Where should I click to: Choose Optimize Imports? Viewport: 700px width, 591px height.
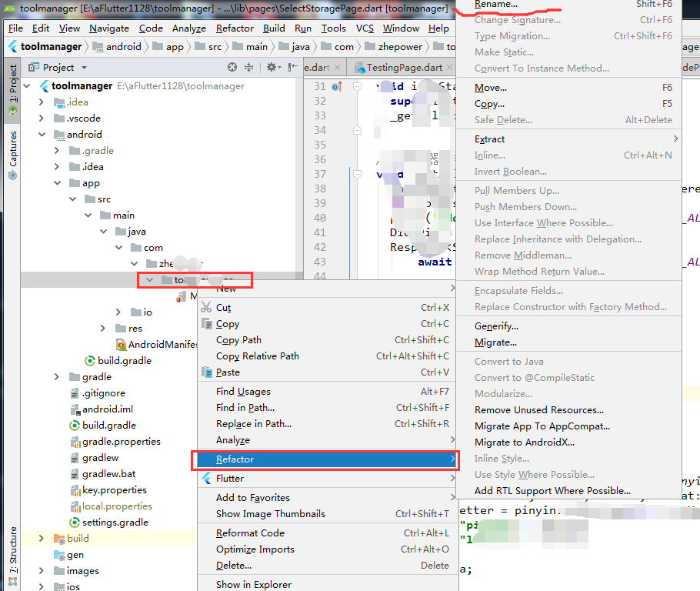(x=327, y=549)
